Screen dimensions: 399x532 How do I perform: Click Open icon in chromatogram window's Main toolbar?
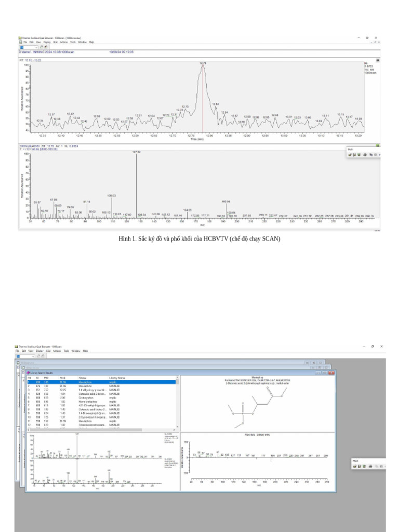pyautogui.click(x=350, y=155)
